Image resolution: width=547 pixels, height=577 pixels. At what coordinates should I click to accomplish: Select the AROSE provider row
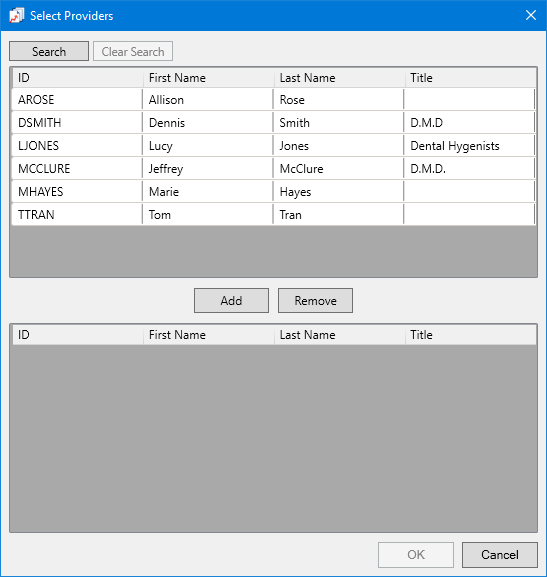273,99
